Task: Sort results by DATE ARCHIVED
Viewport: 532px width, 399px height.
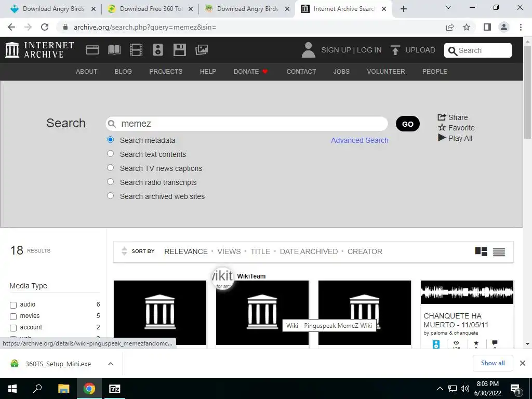Action: click(309, 251)
